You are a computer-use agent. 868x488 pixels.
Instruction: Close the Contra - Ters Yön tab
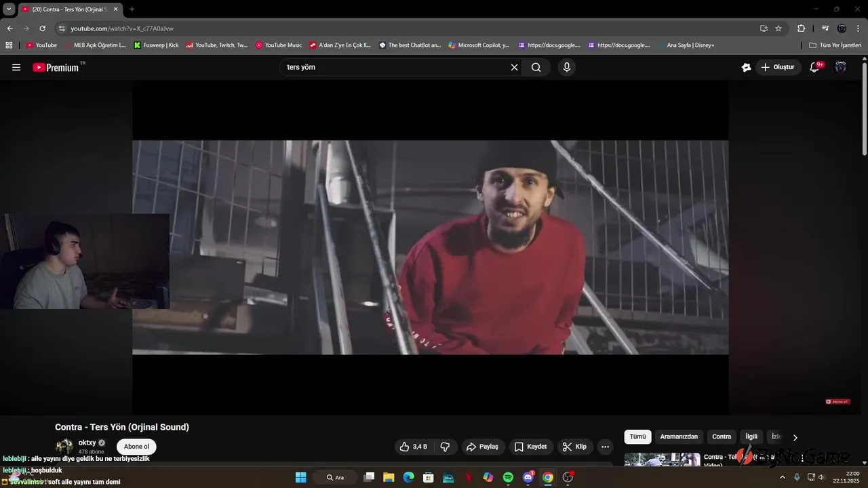tap(115, 9)
